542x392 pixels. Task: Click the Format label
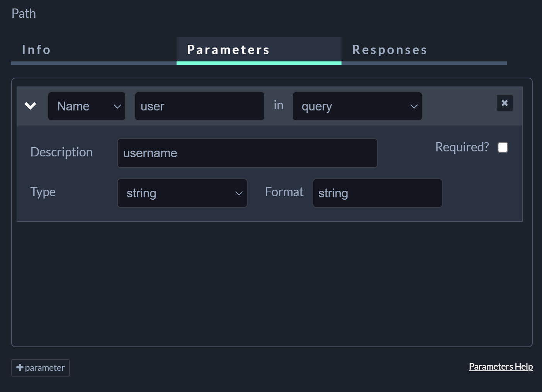[284, 192]
